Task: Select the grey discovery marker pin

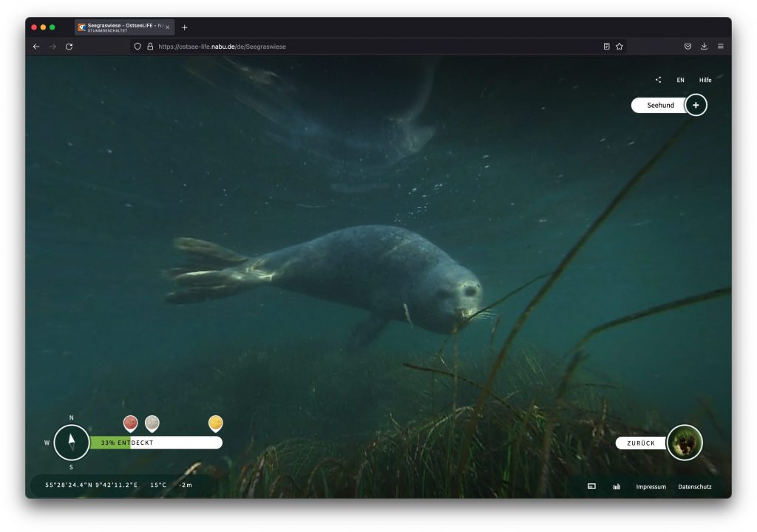Action: (152, 423)
